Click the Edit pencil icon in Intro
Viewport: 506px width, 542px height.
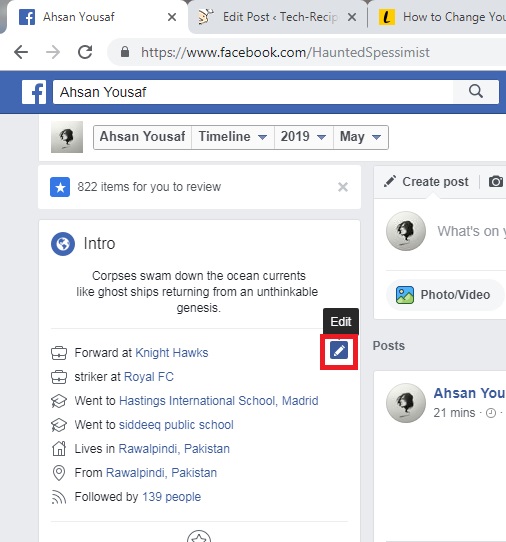coord(339,351)
